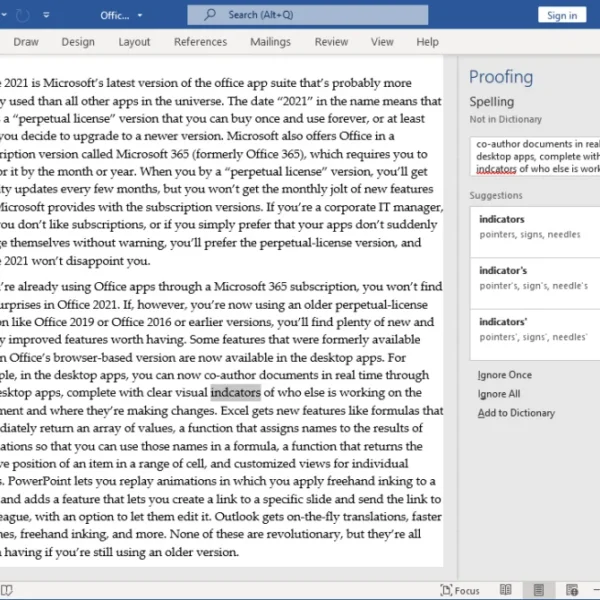Click the highlighted misspelled word 'indcators' in document
600x600 pixels.
(x=236, y=393)
